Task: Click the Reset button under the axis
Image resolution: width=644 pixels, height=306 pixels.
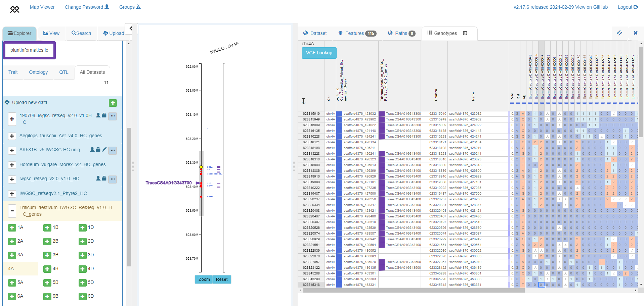Action: pos(222,279)
